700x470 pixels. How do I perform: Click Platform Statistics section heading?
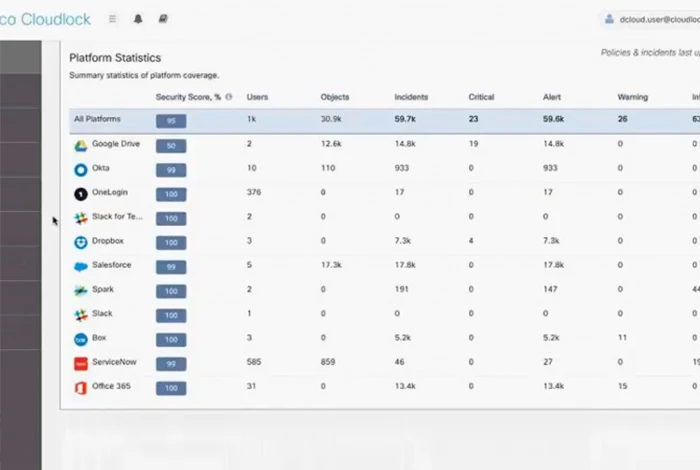[x=115, y=58]
